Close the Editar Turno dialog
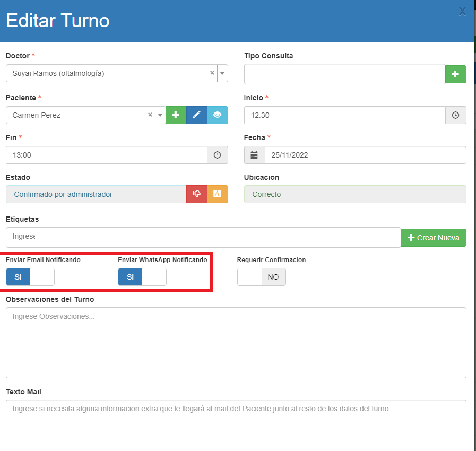 coord(462,12)
